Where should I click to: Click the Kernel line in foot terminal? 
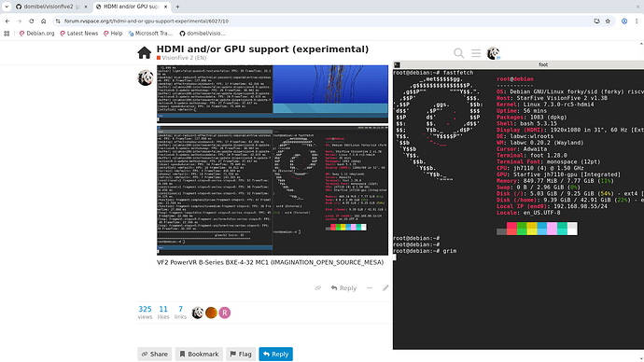pos(545,104)
